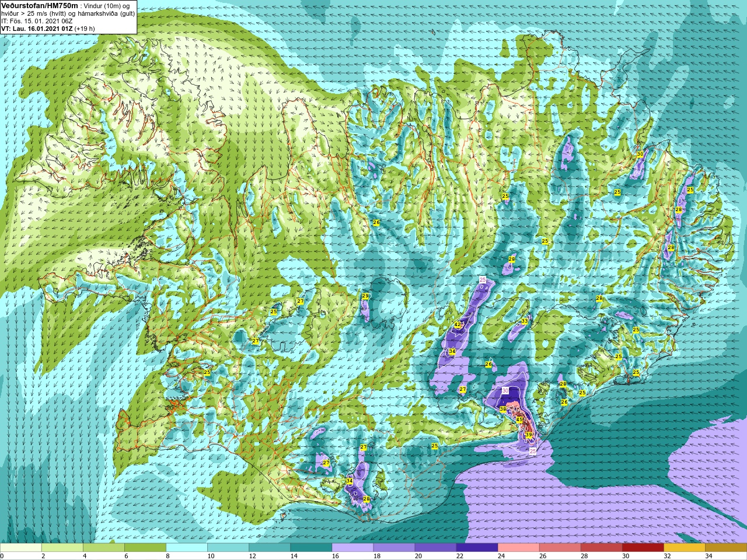Click the 30–32 m/s dark red legend swatch
Image resolution: width=747 pixels, height=560 pixels.
point(643,548)
